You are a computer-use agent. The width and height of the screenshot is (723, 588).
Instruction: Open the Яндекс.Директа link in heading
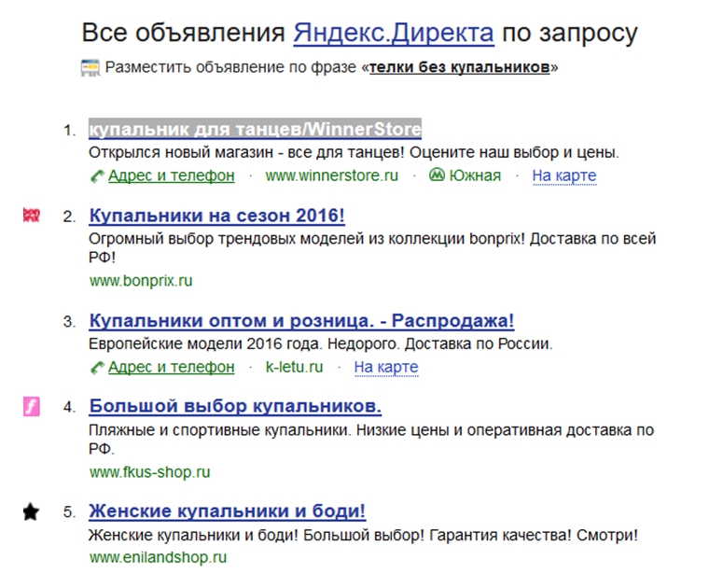coord(393,34)
